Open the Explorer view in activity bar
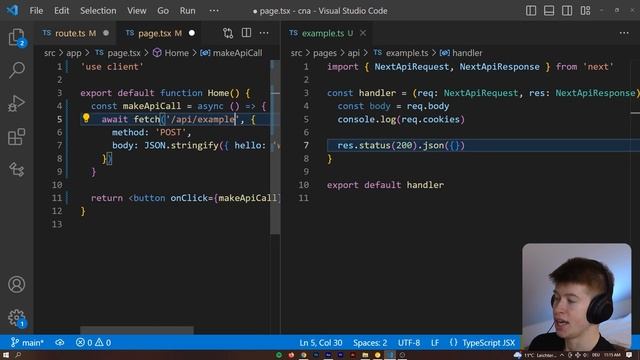This screenshot has height=360, width=640. tap(16, 38)
